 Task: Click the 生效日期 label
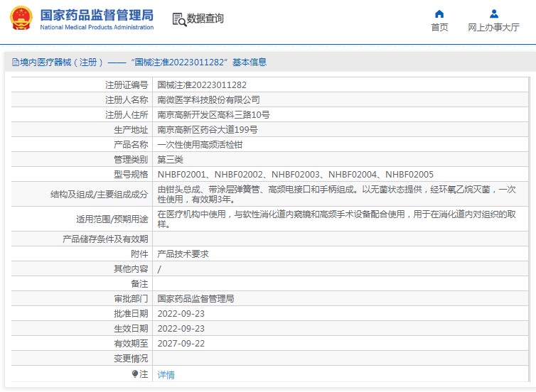(131, 329)
